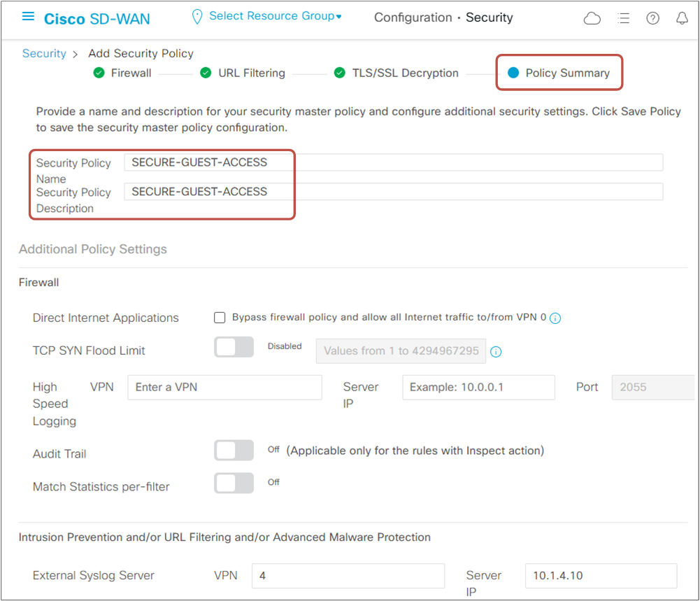This screenshot has height=601, width=700.
Task: Turn on the Audit Trail toggle
Action: [x=234, y=450]
